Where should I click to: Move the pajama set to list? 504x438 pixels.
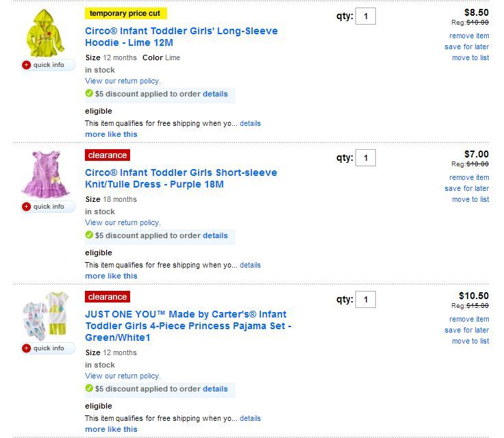point(470,341)
